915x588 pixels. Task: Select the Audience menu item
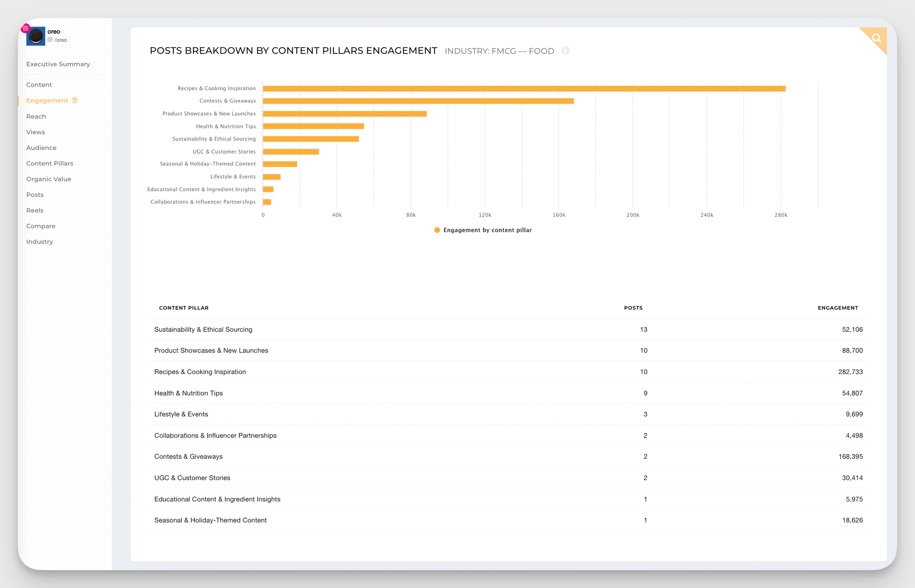click(x=41, y=148)
